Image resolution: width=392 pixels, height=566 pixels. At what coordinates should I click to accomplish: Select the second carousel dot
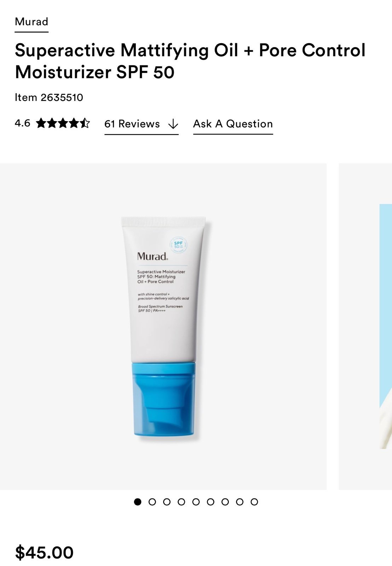152,502
